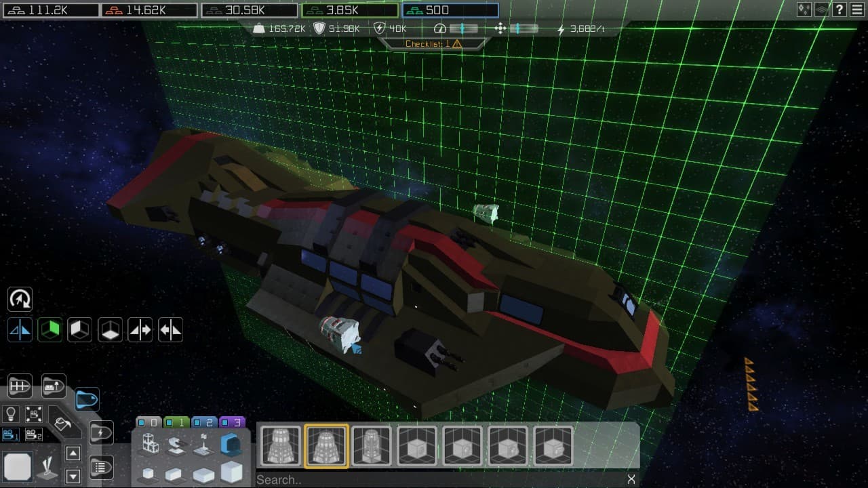This screenshot has height=488, width=868.
Task: Open the crew quarters mode icon
Action: pos(54,386)
